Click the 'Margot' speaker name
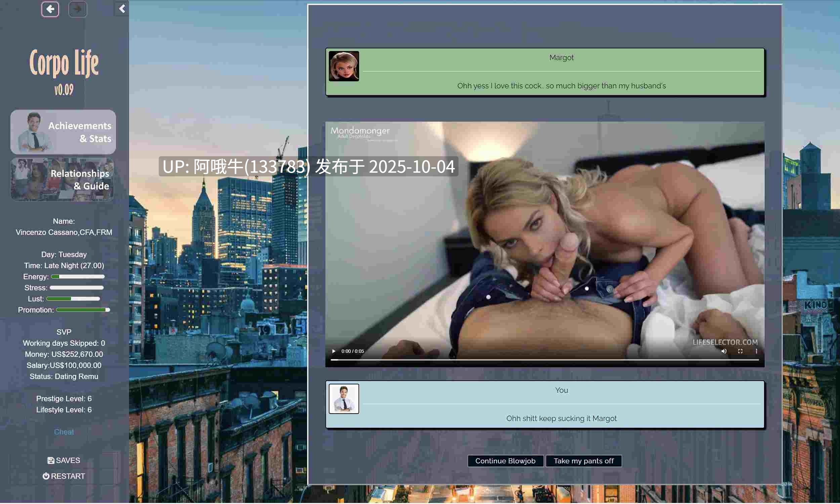The width and height of the screenshot is (840, 504). (x=561, y=58)
